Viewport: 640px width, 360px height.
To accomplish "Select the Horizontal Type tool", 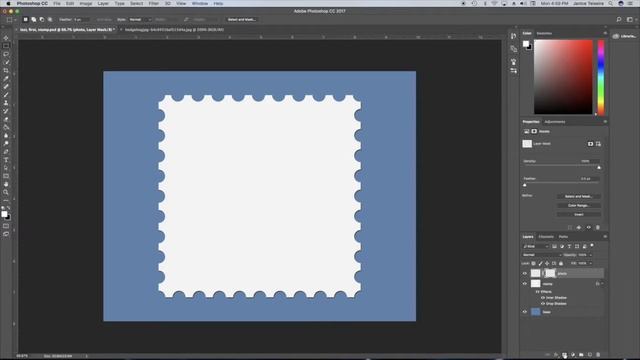I will [6, 160].
